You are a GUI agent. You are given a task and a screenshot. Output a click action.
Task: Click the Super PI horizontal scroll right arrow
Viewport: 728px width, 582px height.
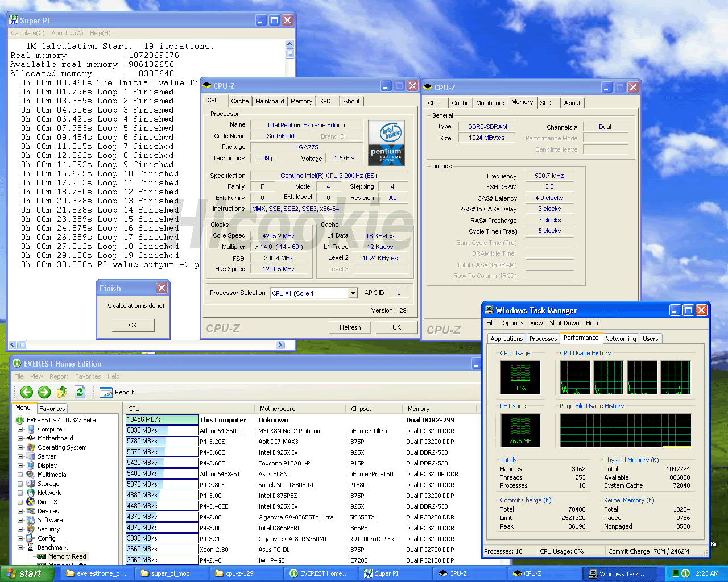coord(280,345)
